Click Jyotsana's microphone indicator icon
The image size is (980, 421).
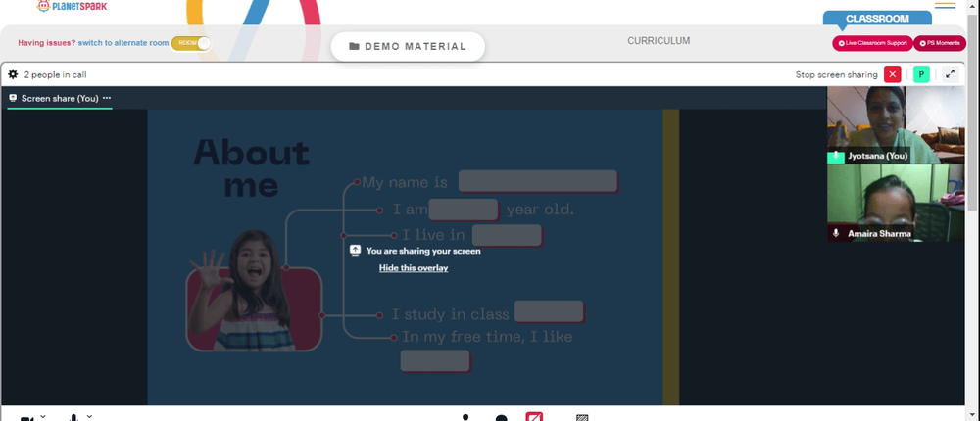pyautogui.click(x=836, y=156)
